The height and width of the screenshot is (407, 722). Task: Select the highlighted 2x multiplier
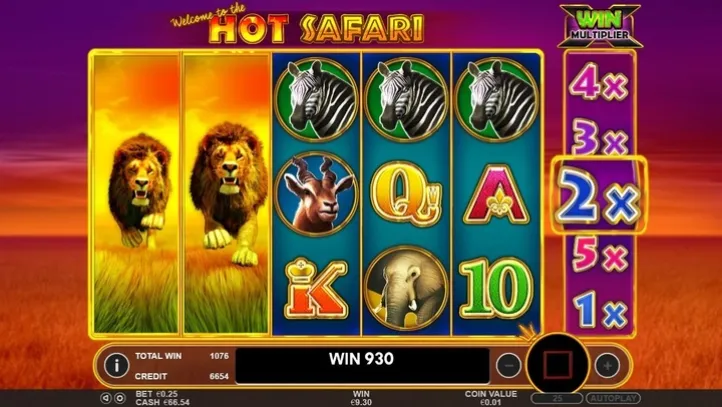pos(599,195)
